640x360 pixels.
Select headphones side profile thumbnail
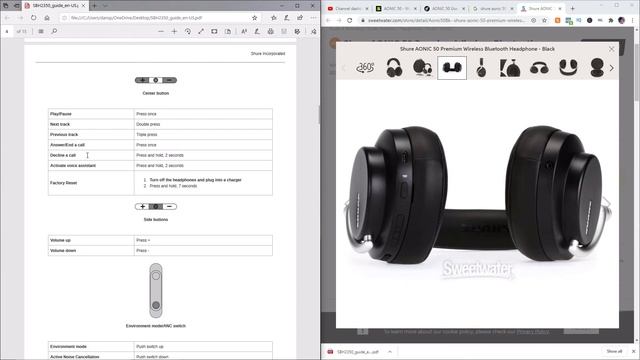click(481, 68)
